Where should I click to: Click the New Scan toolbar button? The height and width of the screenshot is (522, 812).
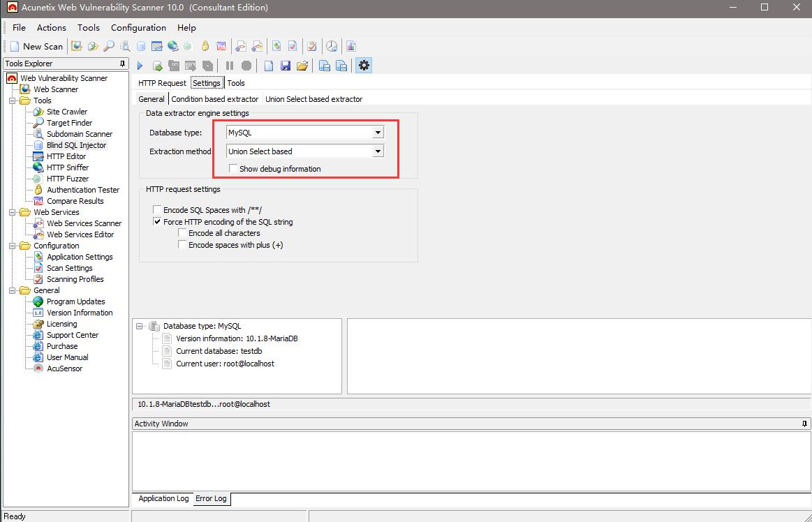[x=36, y=46]
